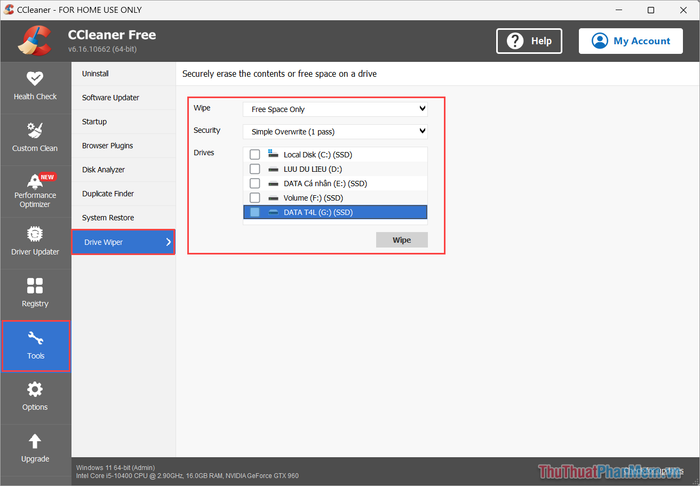Viewport: 700px width, 486px height.
Task: Click the CCleaner logo in the header
Action: pyautogui.click(x=35, y=41)
